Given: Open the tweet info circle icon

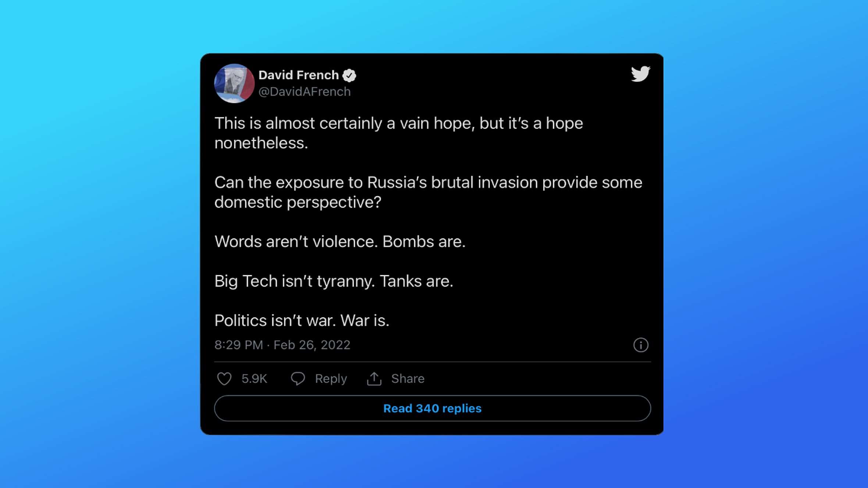Looking at the screenshot, I should coord(641,345).
